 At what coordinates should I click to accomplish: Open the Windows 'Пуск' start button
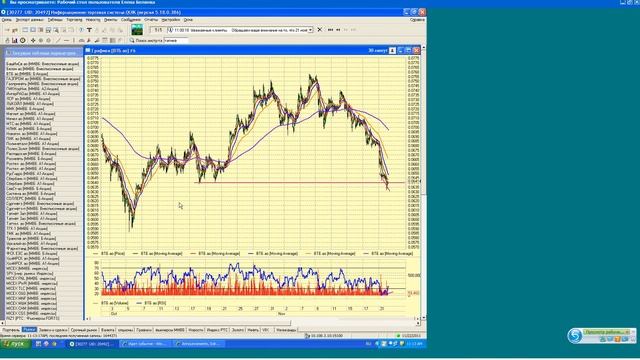pos(15,344)
